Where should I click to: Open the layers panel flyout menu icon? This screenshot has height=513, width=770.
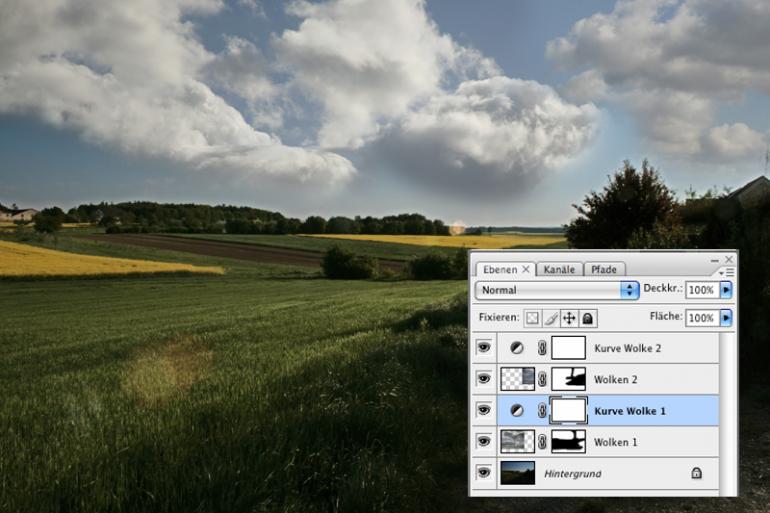pyautogui.click(x=726, y=272)
